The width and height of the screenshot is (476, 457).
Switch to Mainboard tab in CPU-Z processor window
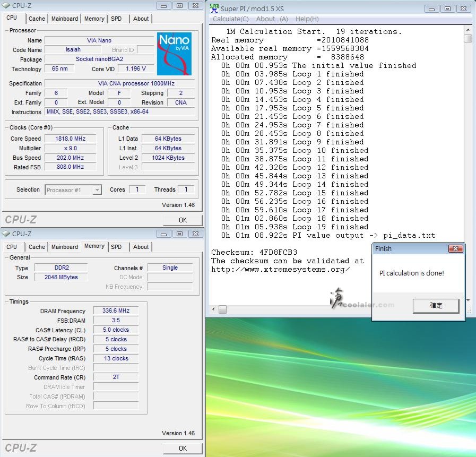point(65,19)
